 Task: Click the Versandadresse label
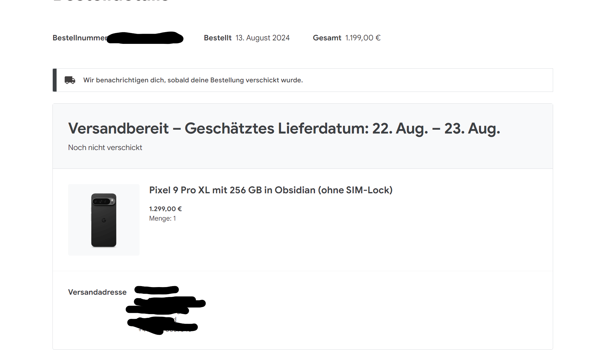[97, 292]
